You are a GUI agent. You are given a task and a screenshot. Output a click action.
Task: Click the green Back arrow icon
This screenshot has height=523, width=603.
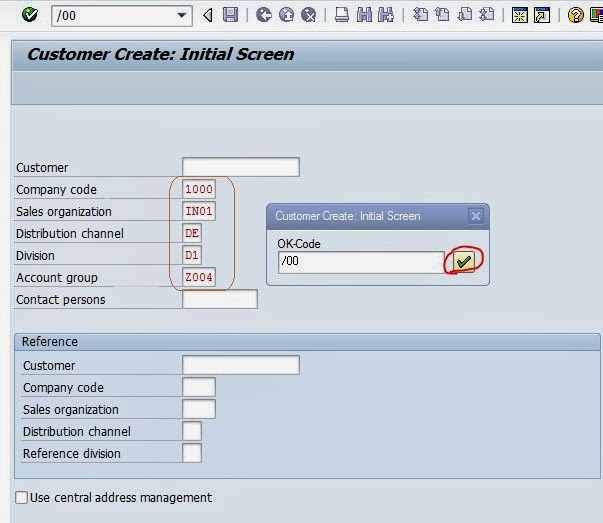[264, 15]
